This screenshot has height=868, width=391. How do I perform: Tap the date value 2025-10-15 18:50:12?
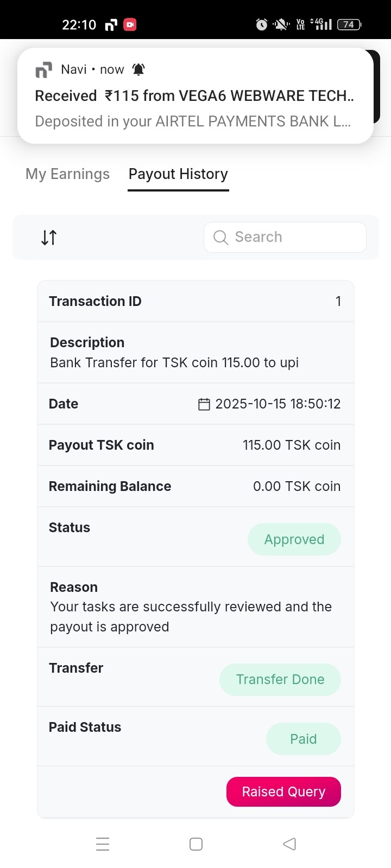(278, 404)
